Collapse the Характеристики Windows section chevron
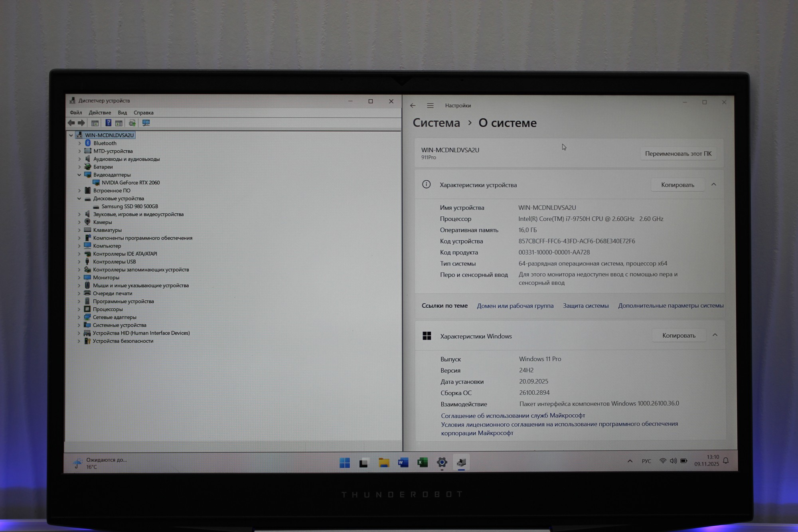 (715, 335)
